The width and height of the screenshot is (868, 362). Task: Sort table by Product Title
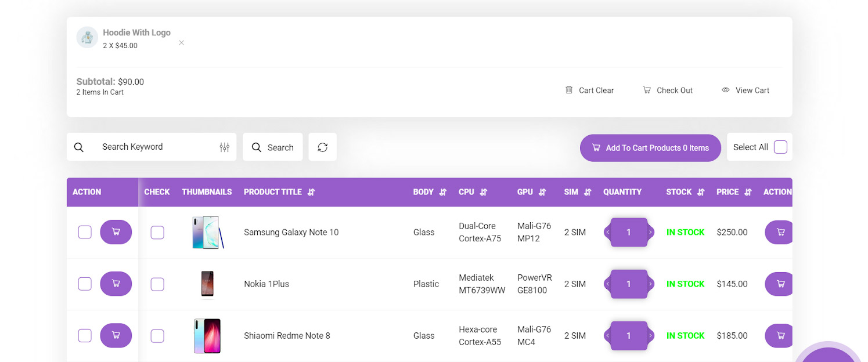pos(311,192)
